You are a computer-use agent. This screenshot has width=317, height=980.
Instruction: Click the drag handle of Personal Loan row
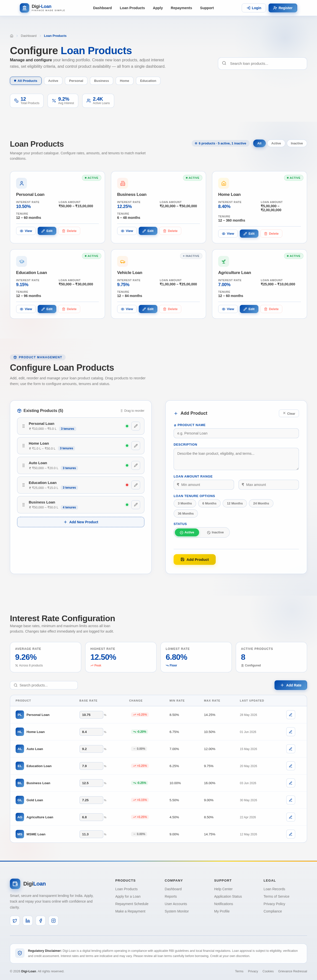pos(23,426)
